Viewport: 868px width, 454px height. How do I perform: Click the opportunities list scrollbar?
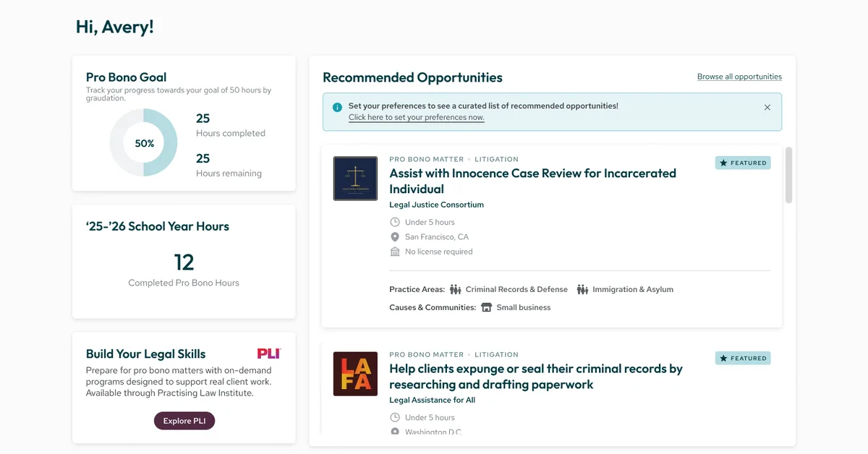click(x=788, y=176)
